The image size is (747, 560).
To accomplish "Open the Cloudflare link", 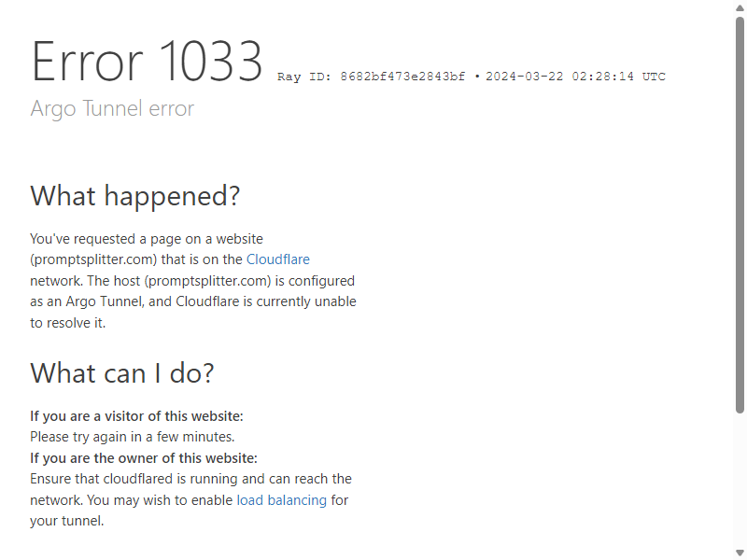I will [277, 259].
